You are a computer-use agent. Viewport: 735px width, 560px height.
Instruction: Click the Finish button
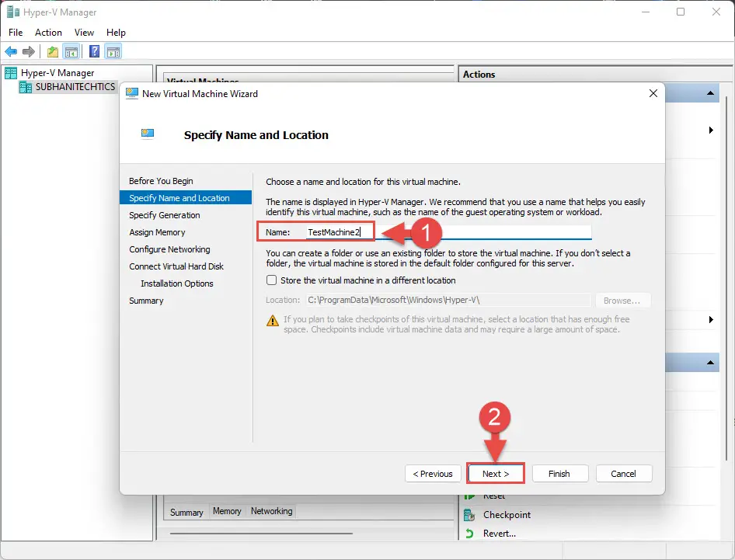click(560, 474)
